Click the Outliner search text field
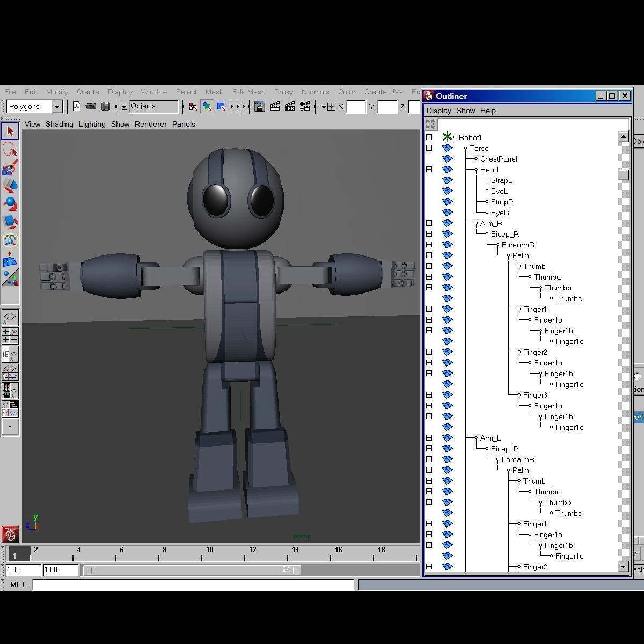644x644 pixels. pyautogui.click(x=533, y=125)
